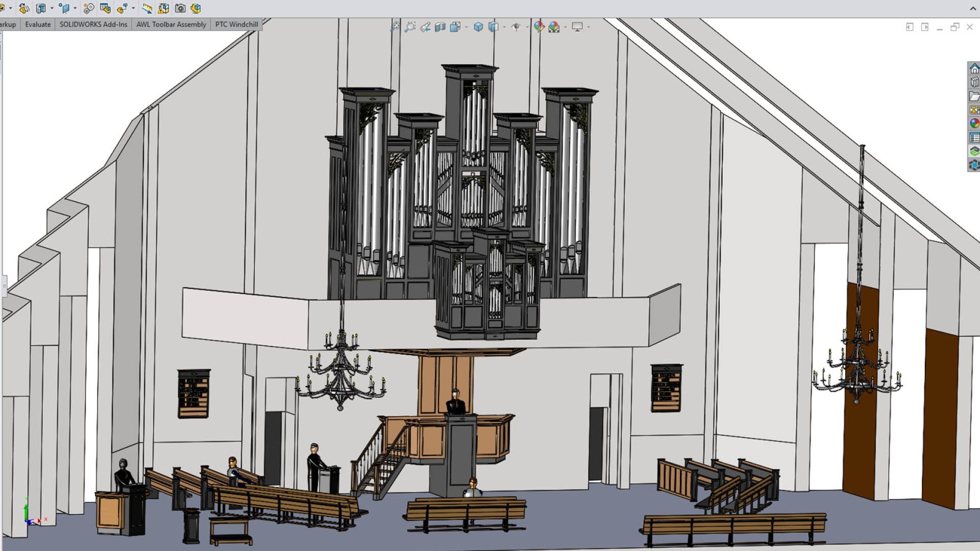This screenshot has width=980, height=551.
Task: Open the Apply Scene dropdown arrow
Action: coord(565,27)
